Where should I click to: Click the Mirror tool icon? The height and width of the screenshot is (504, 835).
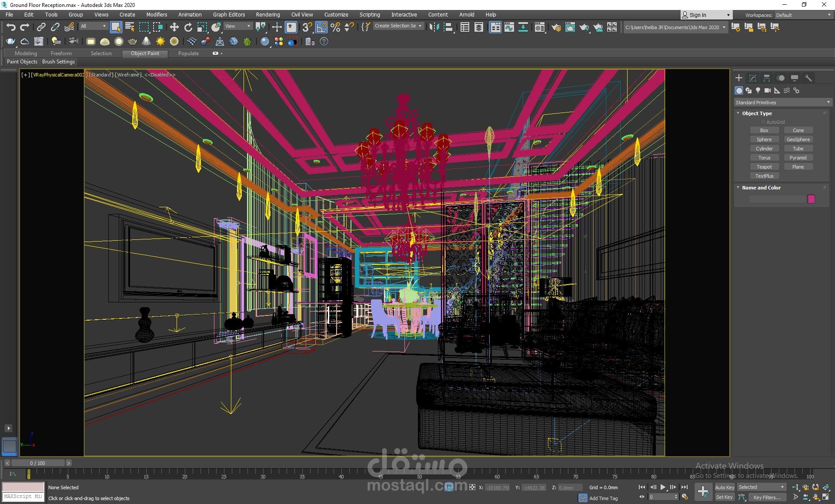point(434,27)
